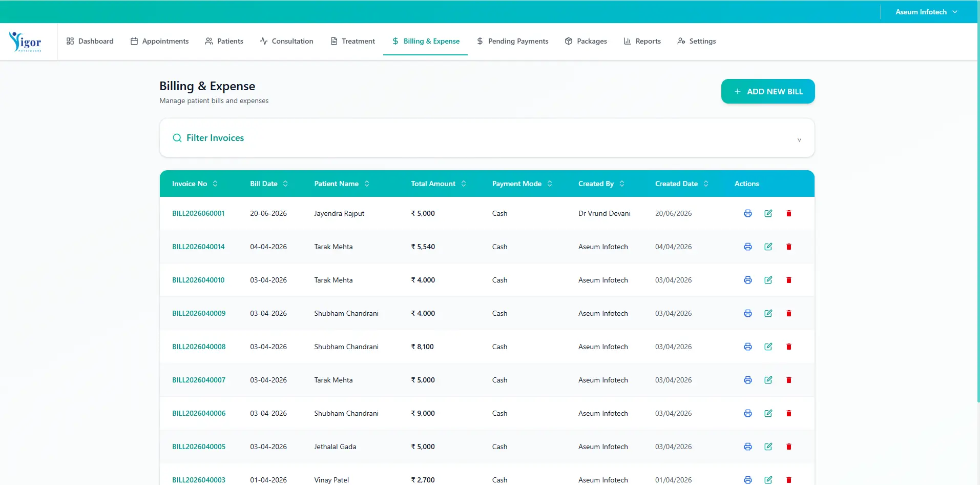Edit invoice BILL2026040009

click(768, 313)
